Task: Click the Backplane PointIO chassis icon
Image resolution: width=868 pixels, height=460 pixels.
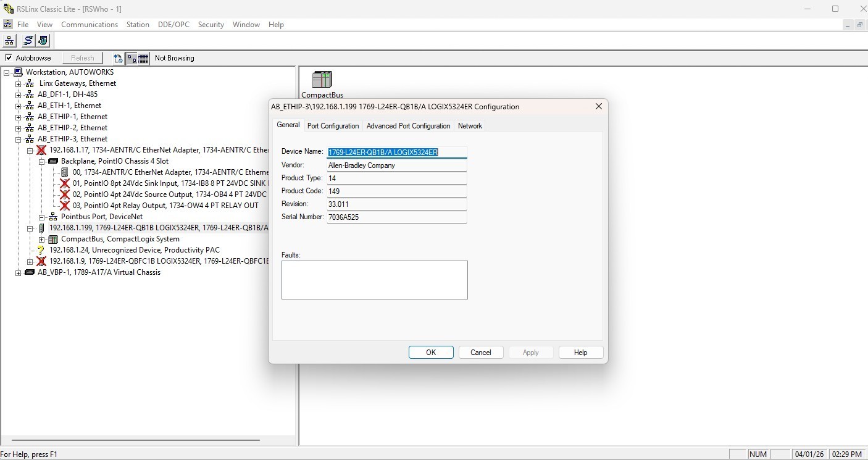Action: [x=53, y=161]
